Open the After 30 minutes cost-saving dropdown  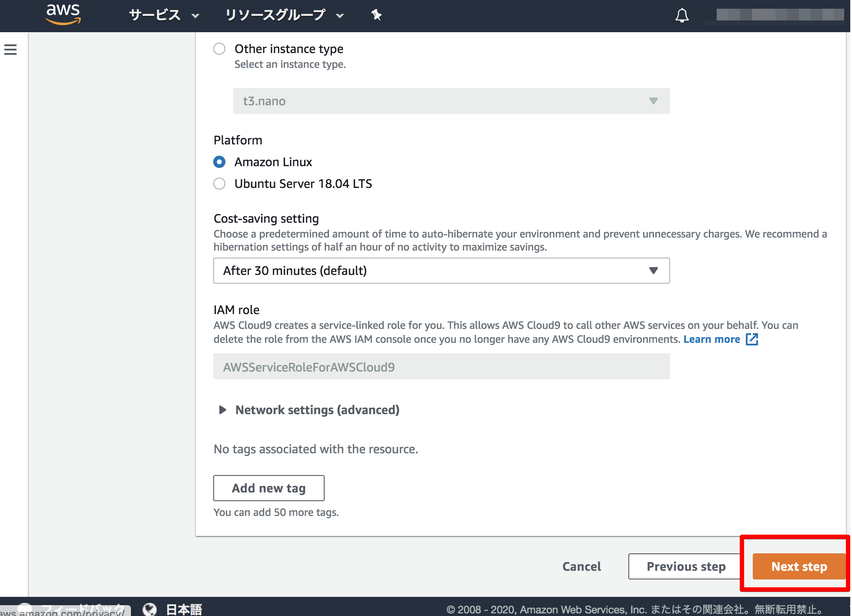441,271
